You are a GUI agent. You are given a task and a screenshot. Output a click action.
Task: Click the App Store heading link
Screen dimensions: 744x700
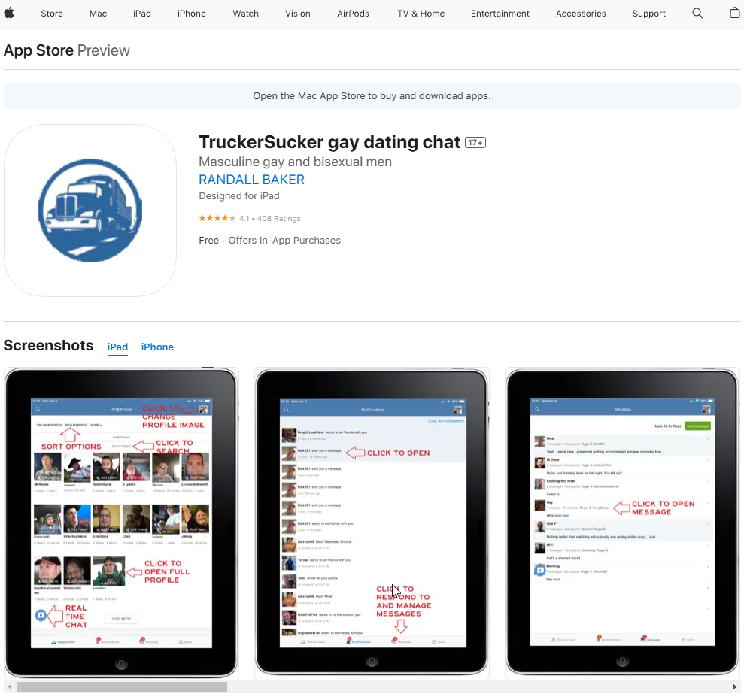pos(38,50)
